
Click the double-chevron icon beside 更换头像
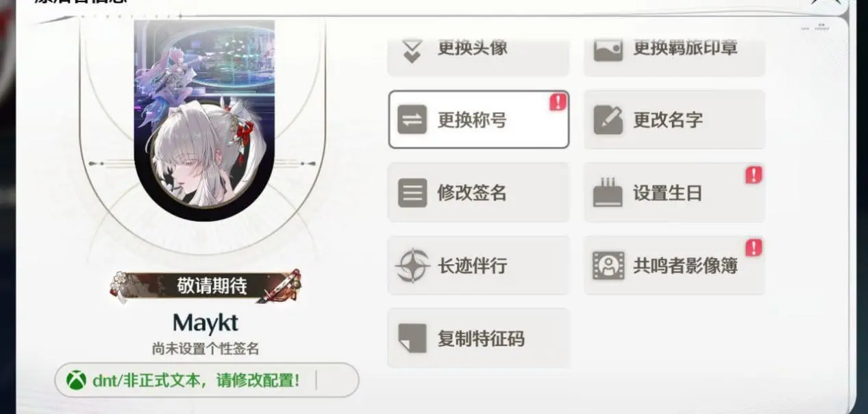click(x=412, y=51)
